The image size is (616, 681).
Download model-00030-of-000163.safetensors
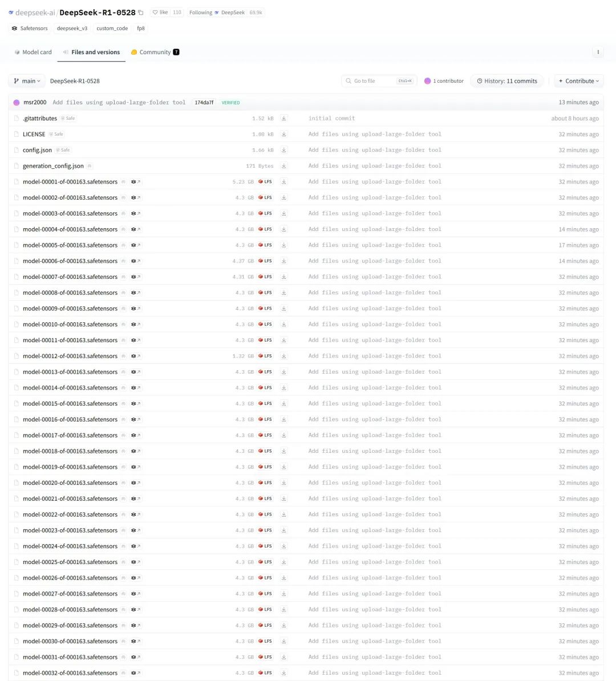pos(283,642)
